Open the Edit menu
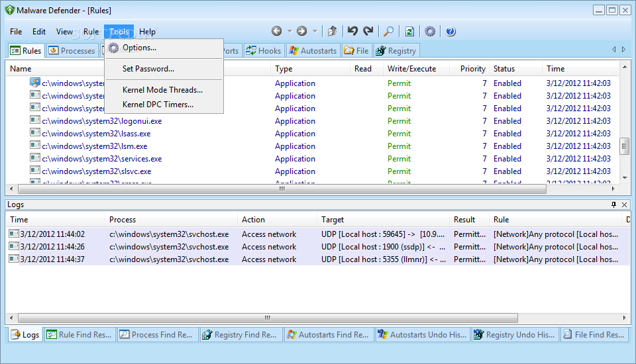 coord(39,32)
